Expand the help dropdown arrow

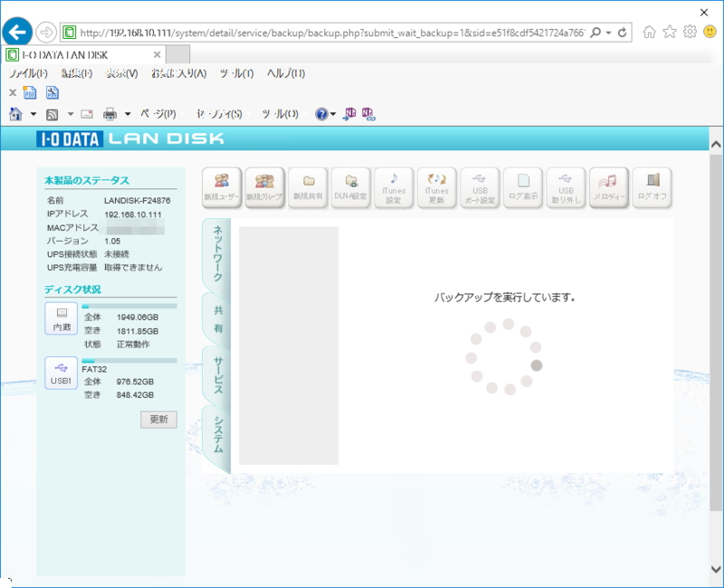[x=333, y=114]
